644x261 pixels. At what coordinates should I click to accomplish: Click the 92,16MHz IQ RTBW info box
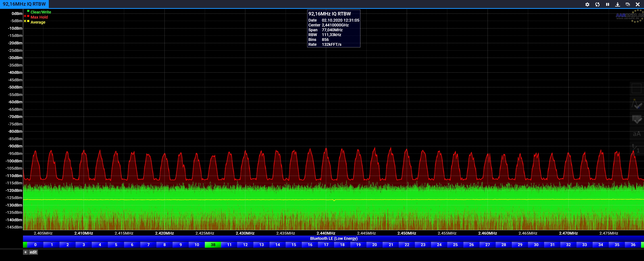334,28
